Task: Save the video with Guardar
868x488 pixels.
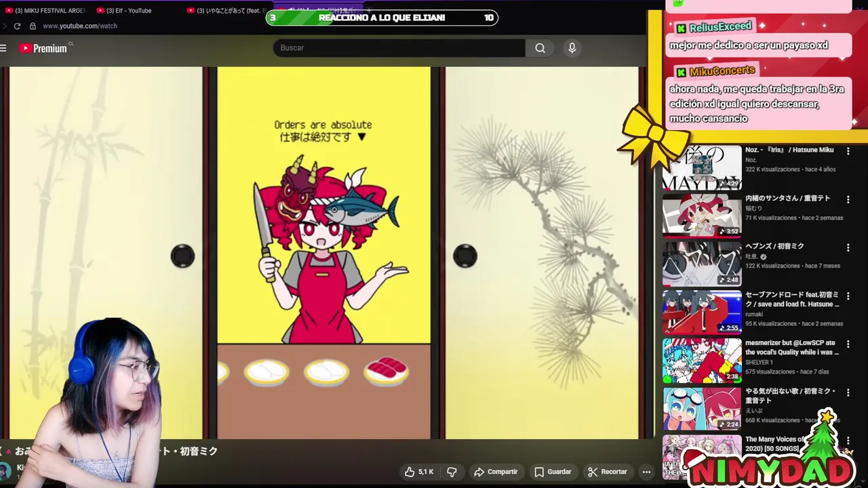Action: click(x=553, y=472)
